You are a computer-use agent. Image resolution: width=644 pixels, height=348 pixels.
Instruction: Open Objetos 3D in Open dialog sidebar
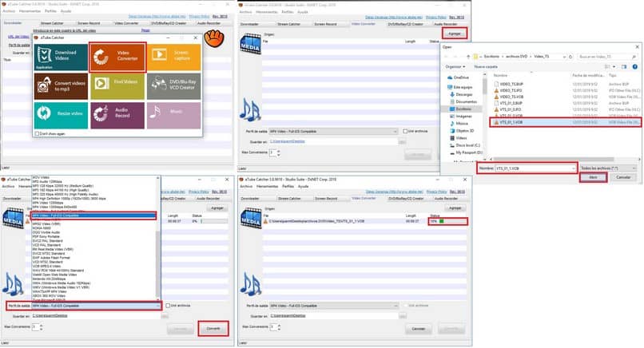point(462,131)
